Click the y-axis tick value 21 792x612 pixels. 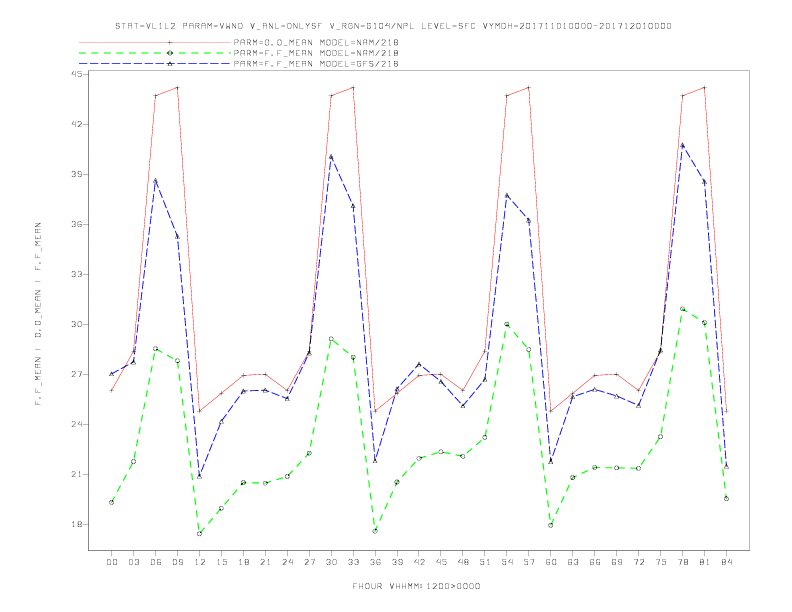79,474
